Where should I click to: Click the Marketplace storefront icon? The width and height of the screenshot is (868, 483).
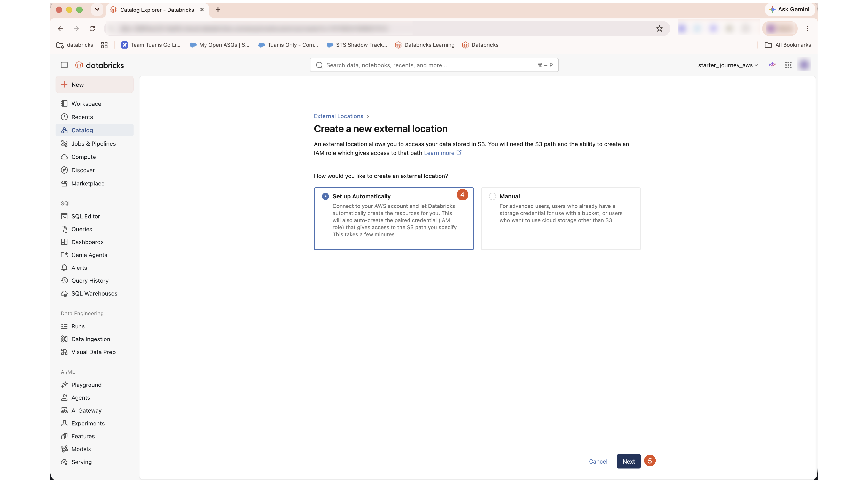point(64,184)
